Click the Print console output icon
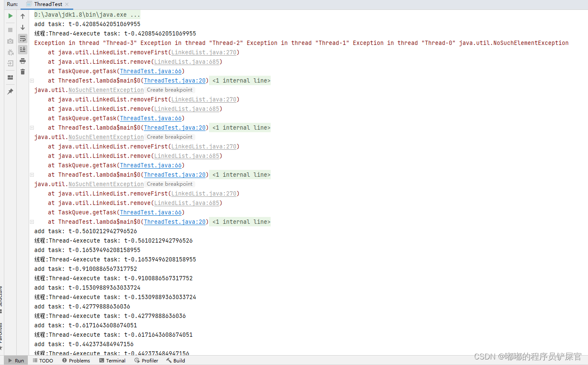Image resolution: width=588 pixels, height=365 pixels. point(23,61)
